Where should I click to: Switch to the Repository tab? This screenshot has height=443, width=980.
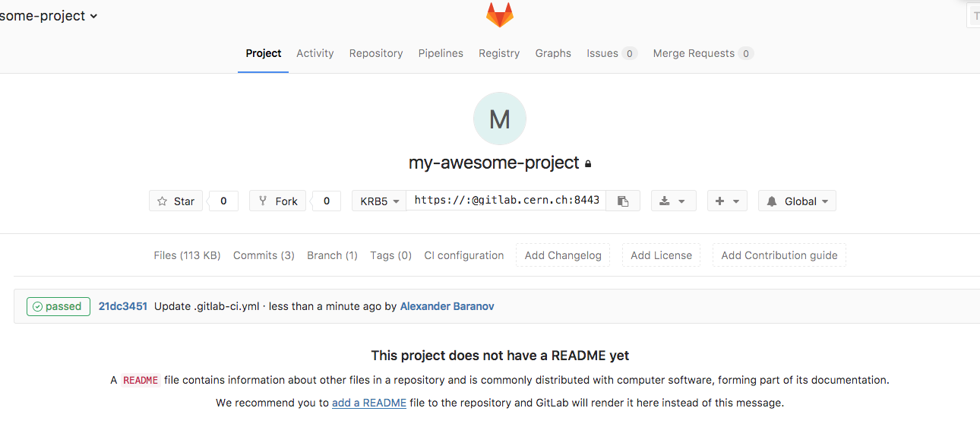click(376, 53)
